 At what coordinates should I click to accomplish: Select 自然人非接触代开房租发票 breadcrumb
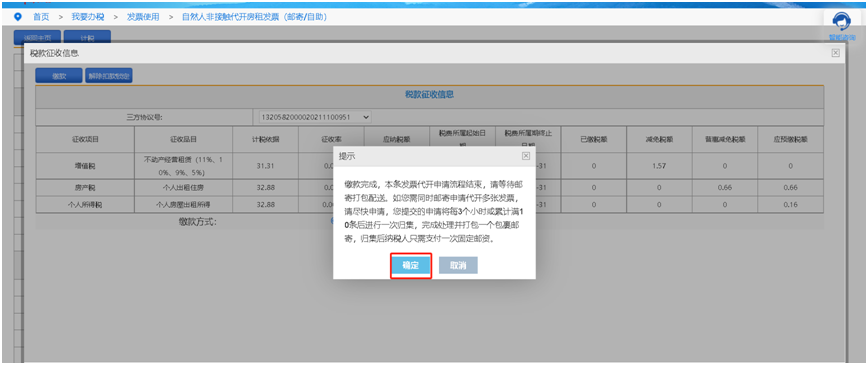pyautogui.click(x=255, y=17)
